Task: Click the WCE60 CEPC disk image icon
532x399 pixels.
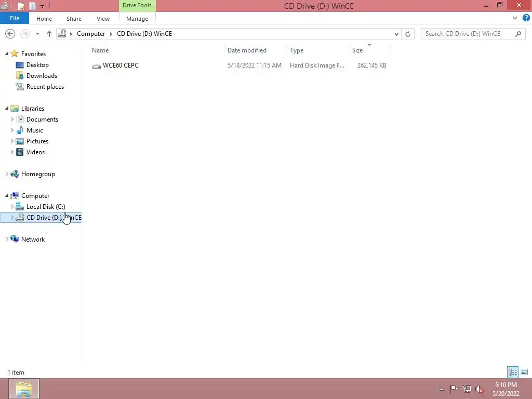Action: point(96,66)
